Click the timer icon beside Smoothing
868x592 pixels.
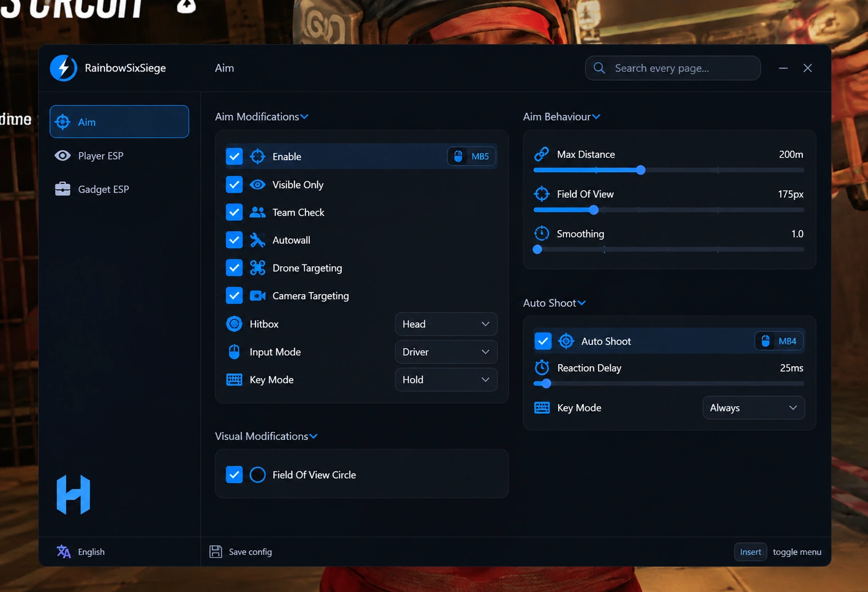(541, 233)
